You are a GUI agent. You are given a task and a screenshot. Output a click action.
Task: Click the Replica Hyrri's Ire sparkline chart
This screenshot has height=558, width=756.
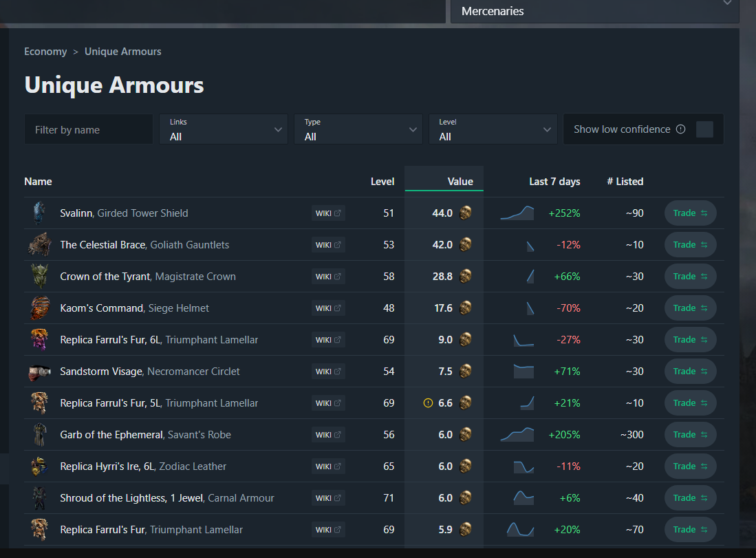523,466
